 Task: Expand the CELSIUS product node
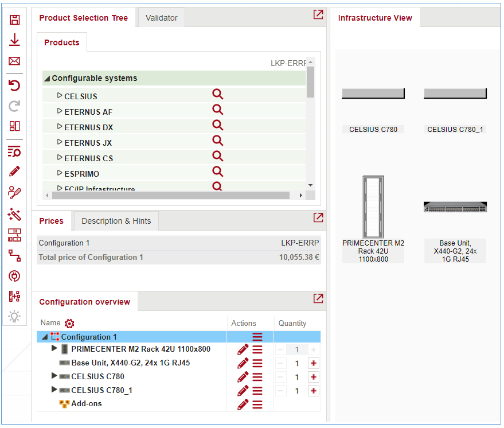[x=60, y=95]
